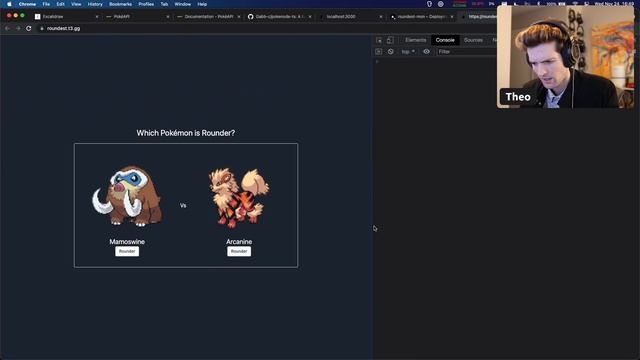Click the Arcanine sprite image

239,198
